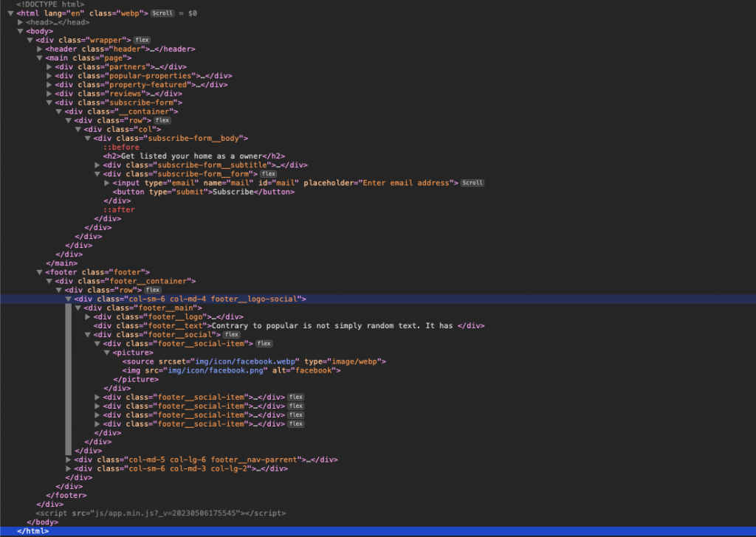The width and height of the screenshot is (756, 537).
Task: Expand the footer__nav-parrent div node
Action: click(x=69, y=460)
